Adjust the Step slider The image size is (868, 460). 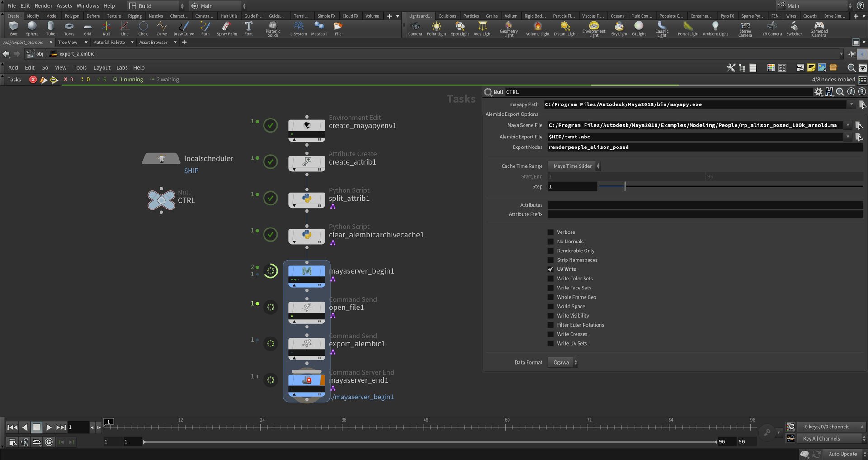(x=731, y=186)
